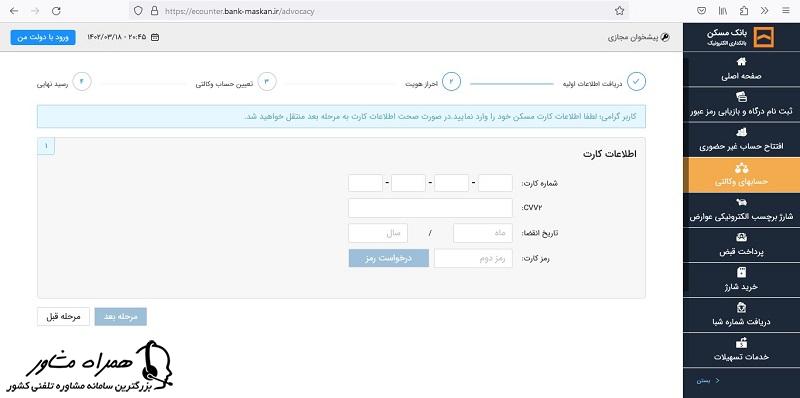Screen dimensions: 800x398
Task: Click the ماه expiry month field
Action: coord(483,233)
